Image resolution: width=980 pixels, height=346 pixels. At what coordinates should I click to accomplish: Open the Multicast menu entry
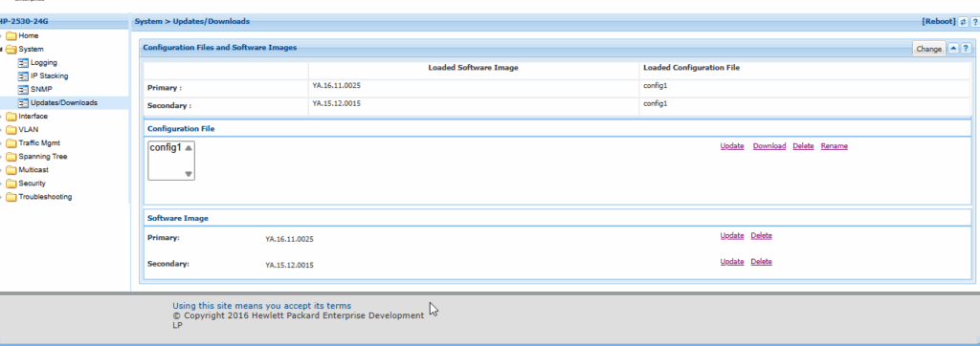[x=33, y=170]
